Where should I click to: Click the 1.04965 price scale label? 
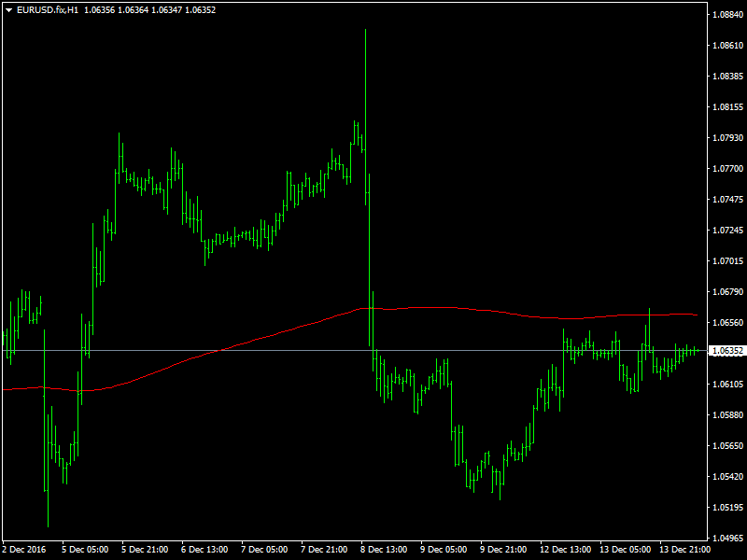point(727,539)
